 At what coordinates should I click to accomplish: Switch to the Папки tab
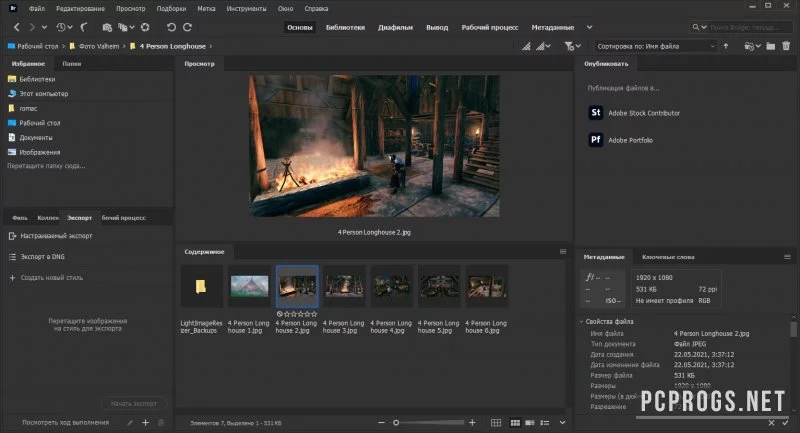pyautogui.click(x=71, y=64)
